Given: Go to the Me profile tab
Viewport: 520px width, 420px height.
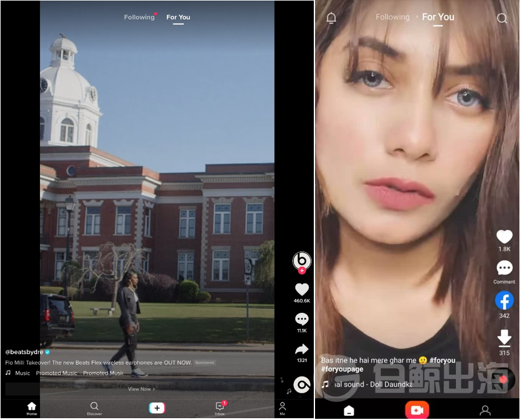Looking at the screenshot, I should pos(282,408).
